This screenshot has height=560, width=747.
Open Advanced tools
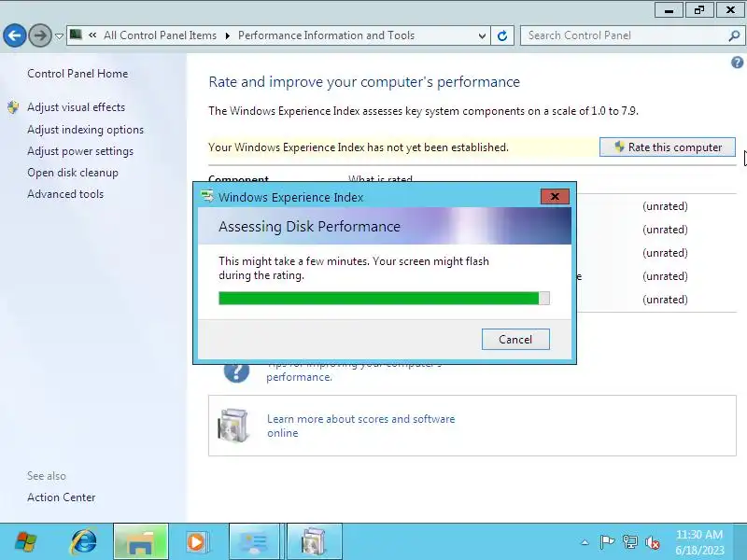[65, 194]
